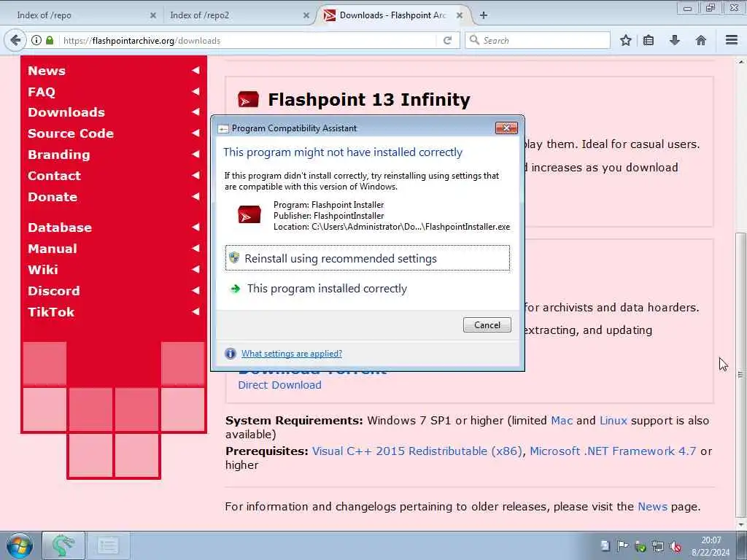Click the arrow beside Wiki

click(x=196, y=269)
